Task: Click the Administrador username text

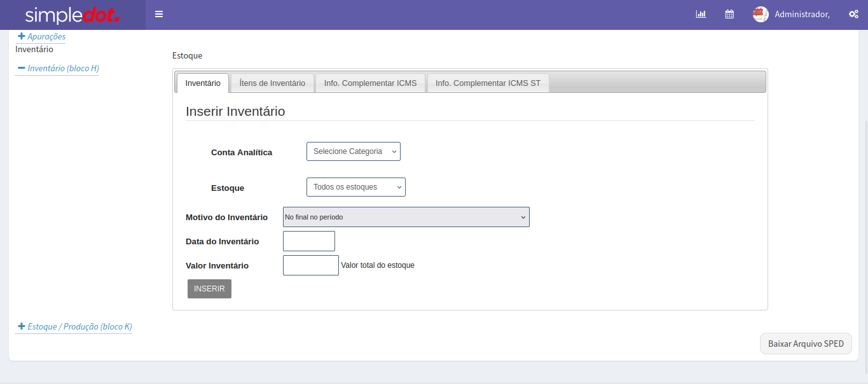Action: pyautogui.click(x=801, y=14)
